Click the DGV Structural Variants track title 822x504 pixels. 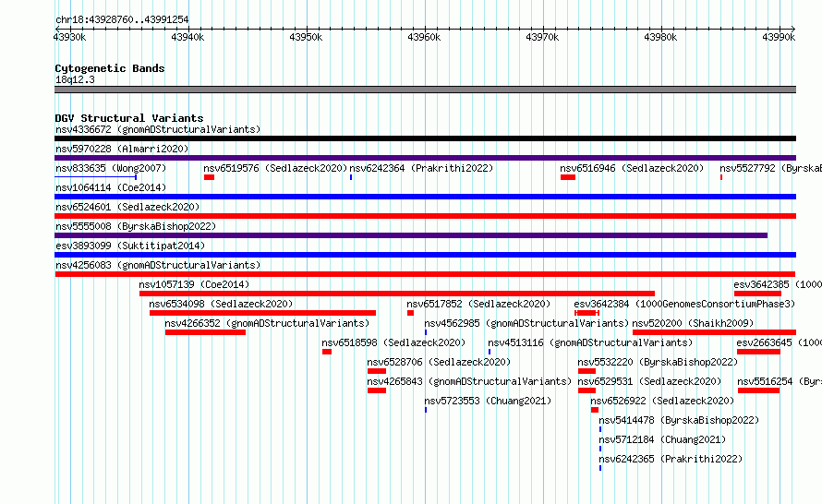pyautogui.click(x=129, y=118)
